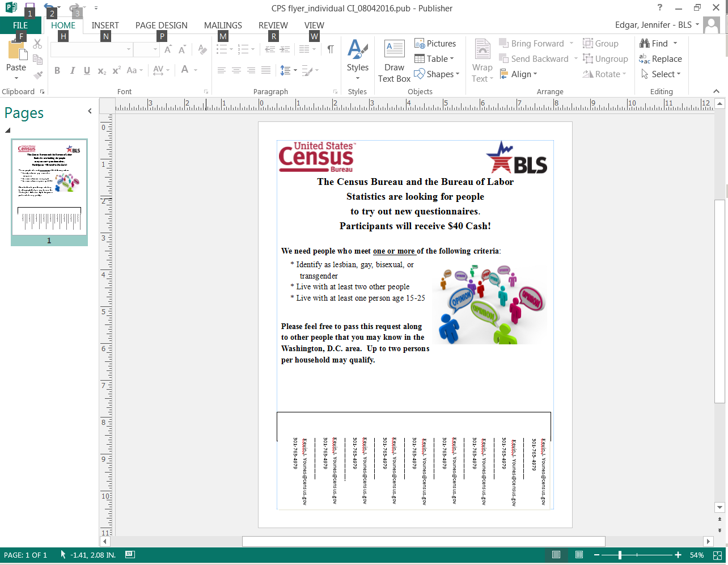Switch to the PAGE DESIGN tab

point(161,26)
